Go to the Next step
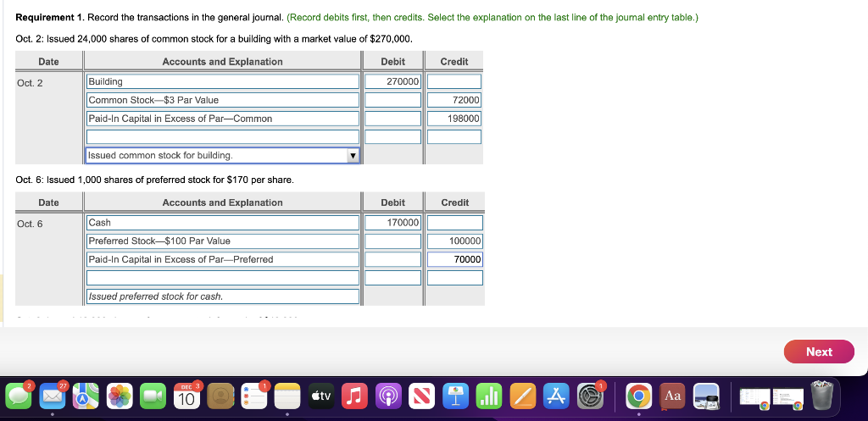Screen dimensions: 868x421 tap(819, 352)
